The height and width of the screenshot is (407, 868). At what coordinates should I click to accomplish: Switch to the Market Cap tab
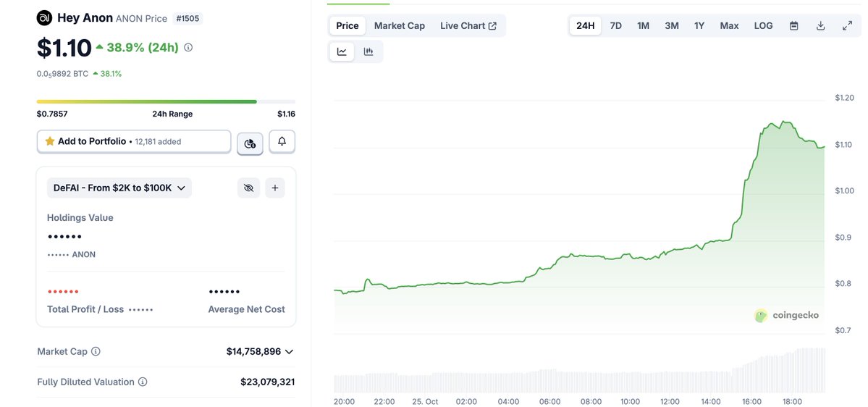[399, 25]
